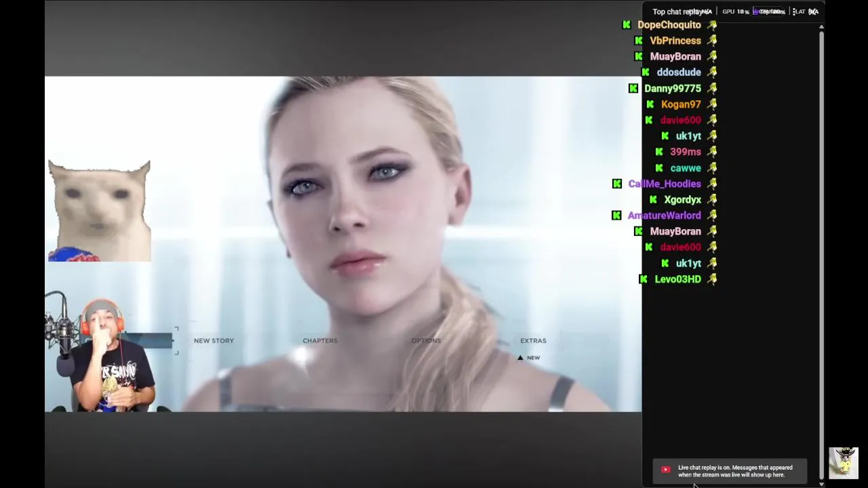
Task: Click chat username cawwe
Action: tap(686, 168)
